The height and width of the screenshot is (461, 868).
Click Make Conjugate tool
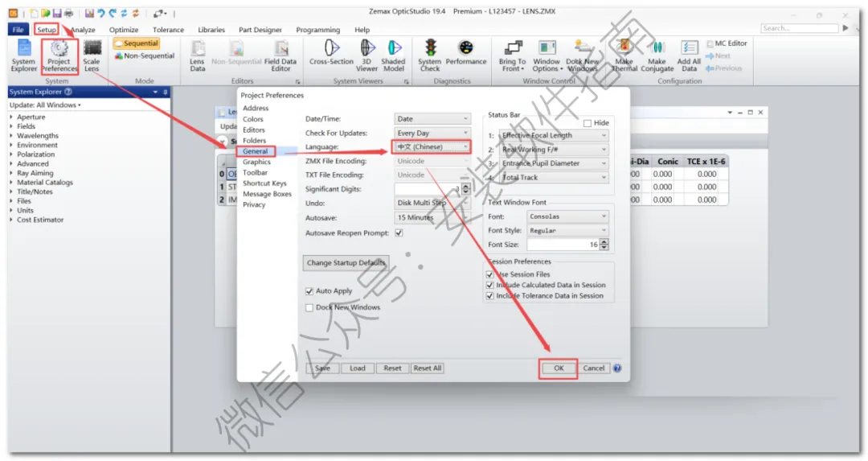point(657,56)
